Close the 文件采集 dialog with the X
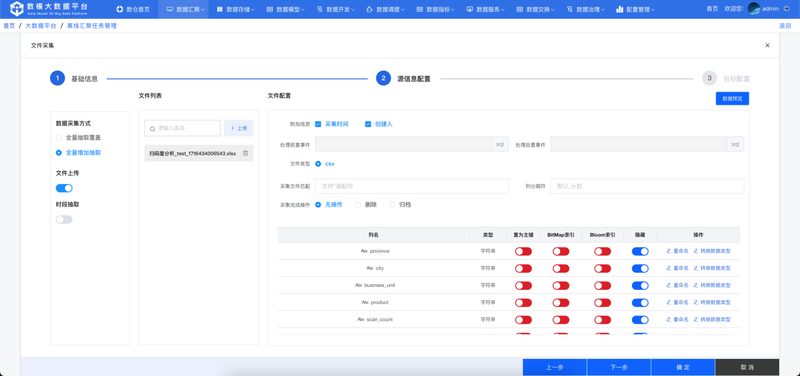 (x=767, y=45)
